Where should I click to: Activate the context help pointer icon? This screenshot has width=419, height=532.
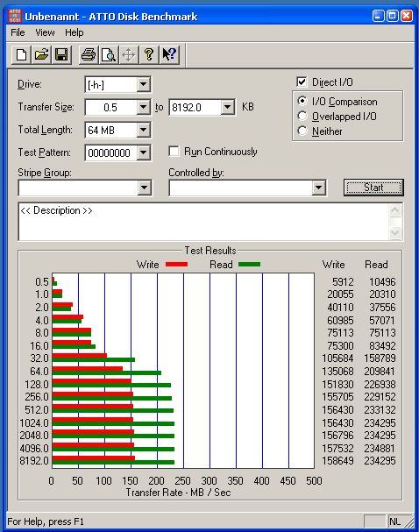click(x=169, y=54)
